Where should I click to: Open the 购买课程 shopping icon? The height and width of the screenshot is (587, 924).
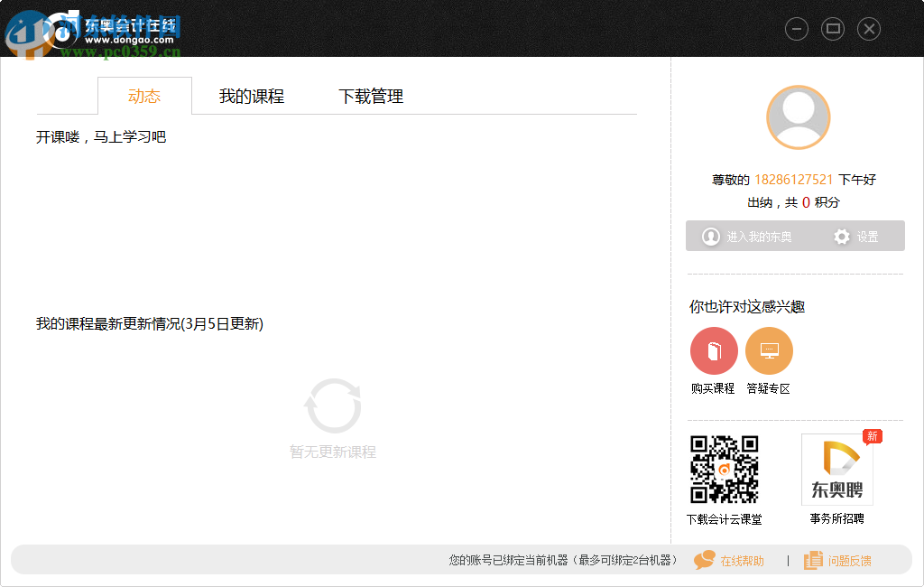pos(714,350)
